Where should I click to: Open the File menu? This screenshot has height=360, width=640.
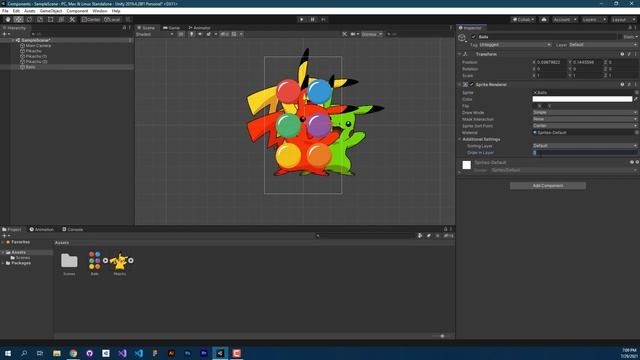pyautogui.click(x=5, y=11)
